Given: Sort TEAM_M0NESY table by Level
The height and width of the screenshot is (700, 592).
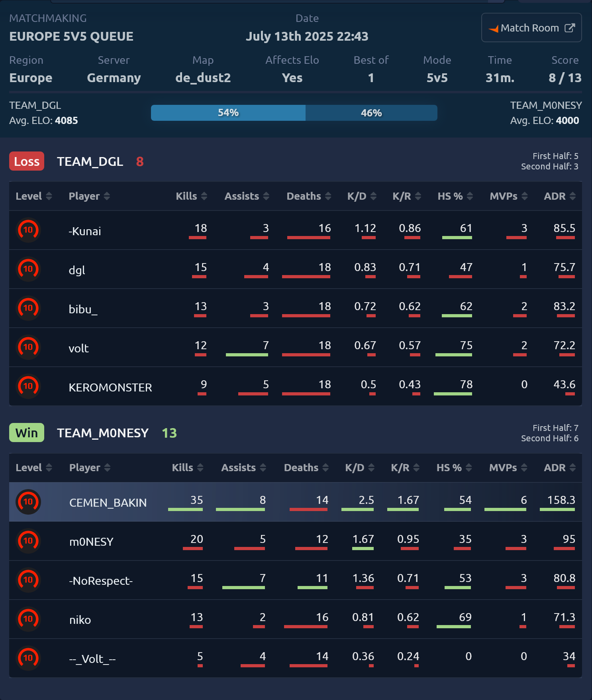Looking at the screenshot, I should (34, 468).
